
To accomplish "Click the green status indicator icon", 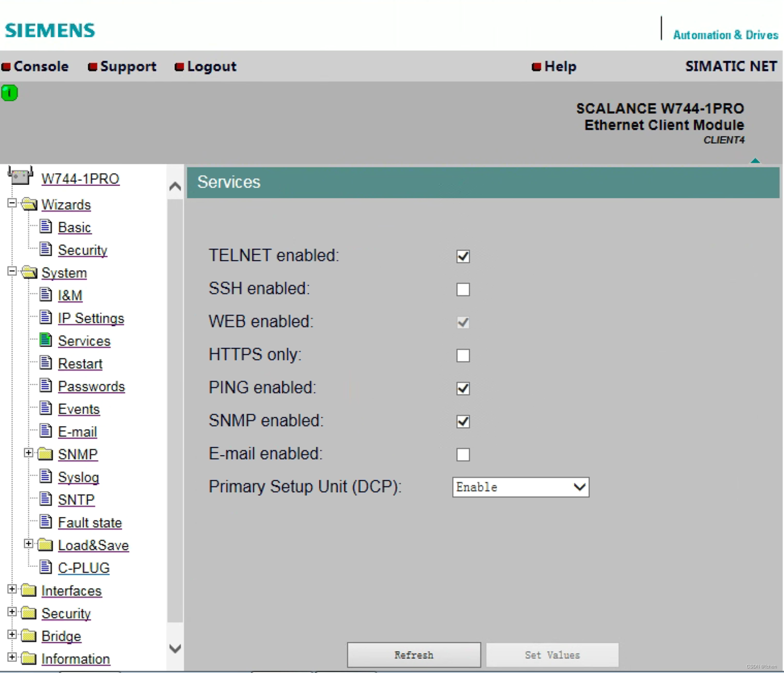I will coord(9,93).
